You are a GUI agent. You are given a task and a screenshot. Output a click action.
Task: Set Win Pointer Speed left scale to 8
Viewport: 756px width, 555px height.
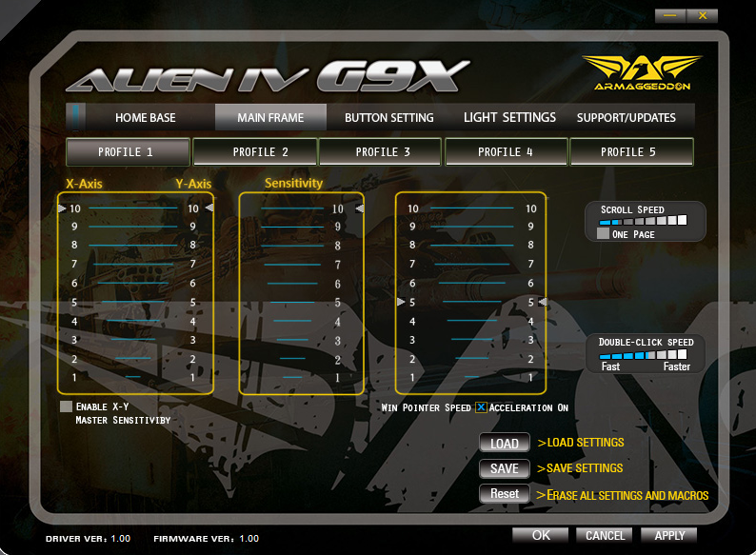coord(412,245)
